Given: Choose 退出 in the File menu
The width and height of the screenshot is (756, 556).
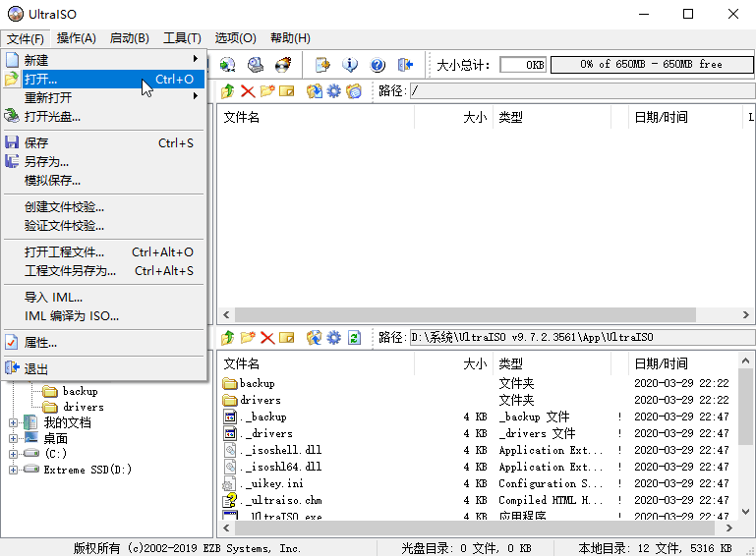Looking at the screenshot, I should pos(104,369).
